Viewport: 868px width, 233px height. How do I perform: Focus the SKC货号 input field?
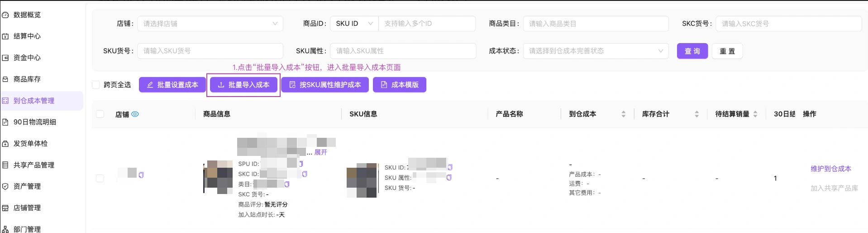[788, 24]
